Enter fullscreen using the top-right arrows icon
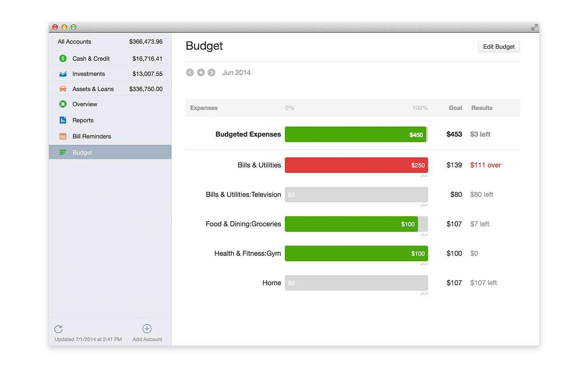 534,28
